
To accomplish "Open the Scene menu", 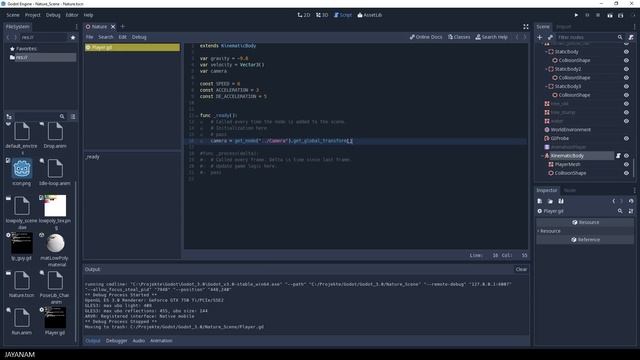I will tap(13, 15).
